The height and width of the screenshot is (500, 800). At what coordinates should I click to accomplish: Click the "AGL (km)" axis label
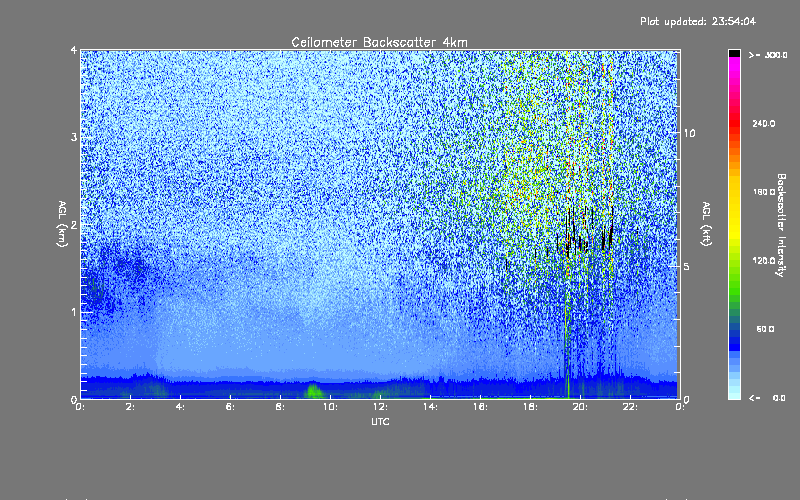tap(62, 224)
